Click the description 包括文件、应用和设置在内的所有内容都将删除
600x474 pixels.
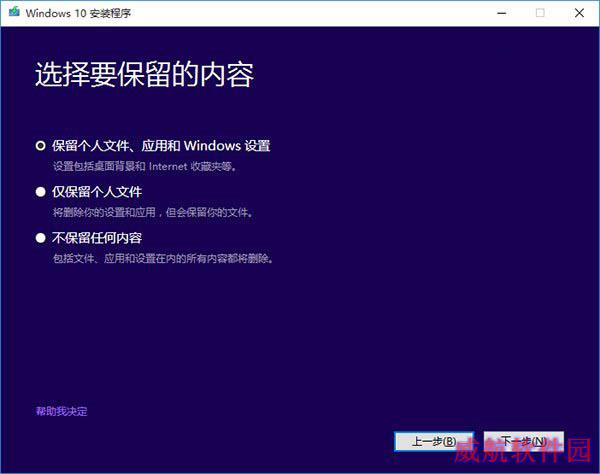tap(163, 259)
